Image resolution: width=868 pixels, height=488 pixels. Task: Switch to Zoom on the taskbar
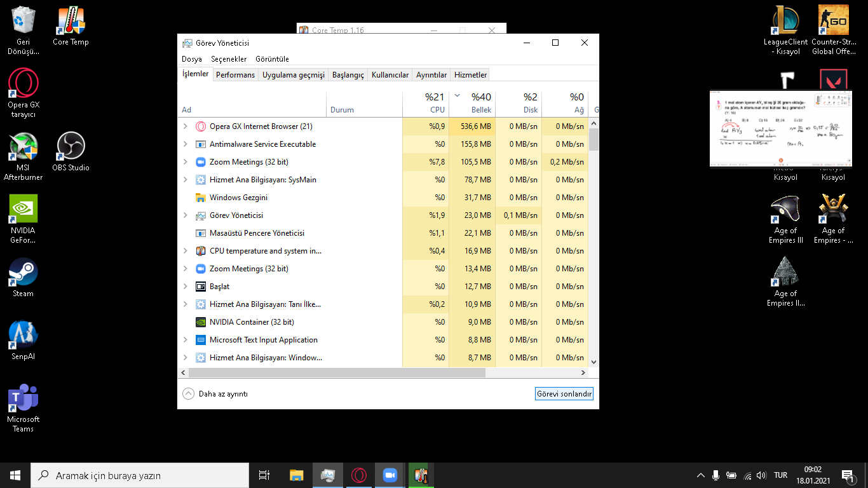(390, 475)
